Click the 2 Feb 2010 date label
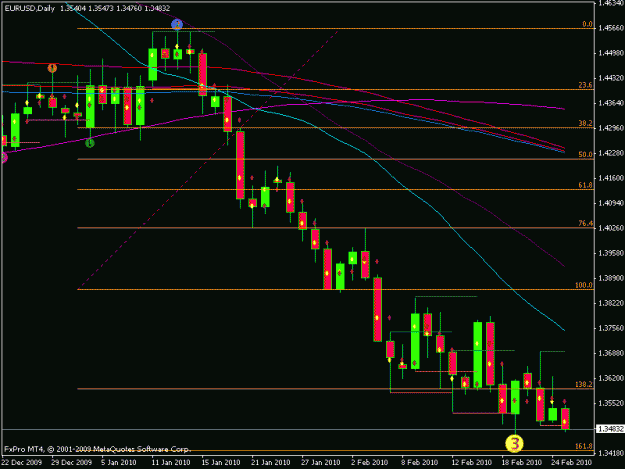 369,463
